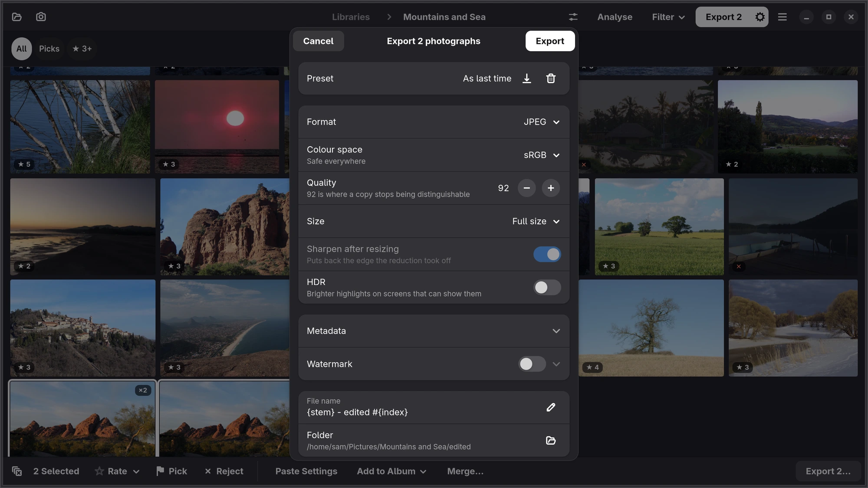Enable the HDR switch
The image size is (868, 488).
point(547,287)
